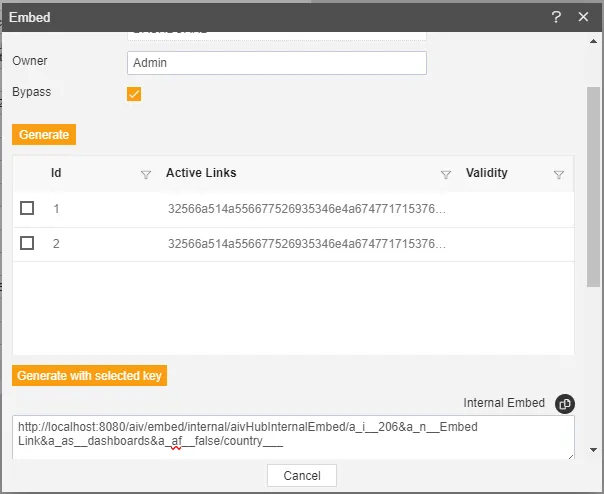Open the help question mark icon

(x=556, y=17)
